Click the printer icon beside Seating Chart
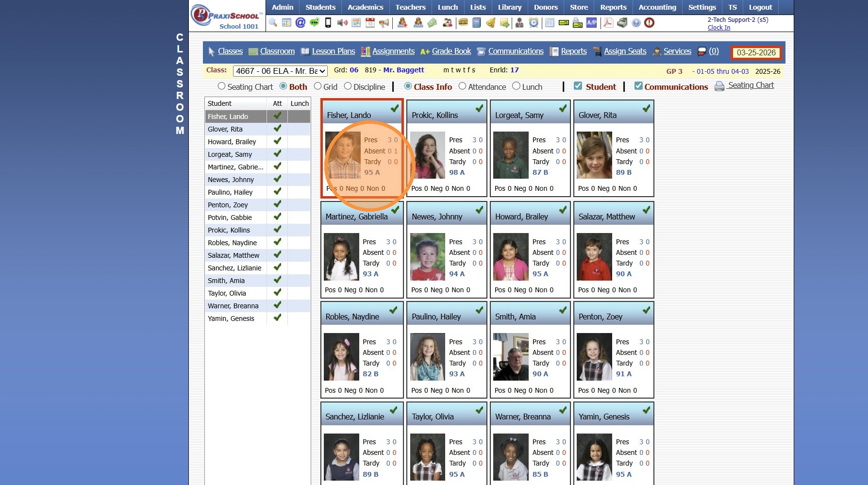 719,86
